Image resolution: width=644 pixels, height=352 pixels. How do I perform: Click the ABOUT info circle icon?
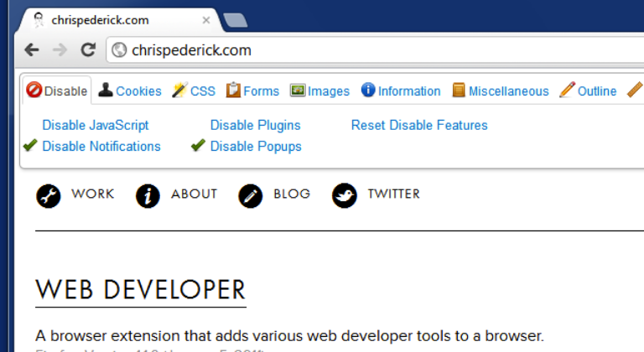tap(148, 196)
